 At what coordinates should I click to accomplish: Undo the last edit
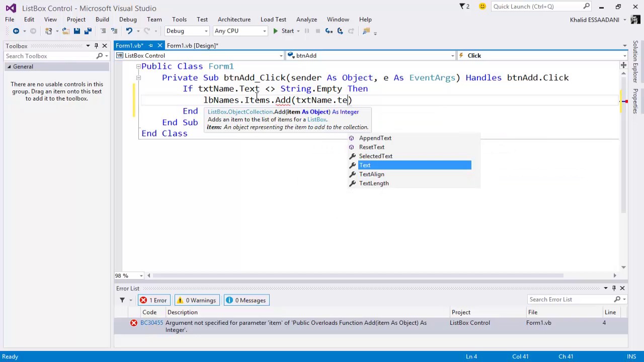tap(129, 31)
